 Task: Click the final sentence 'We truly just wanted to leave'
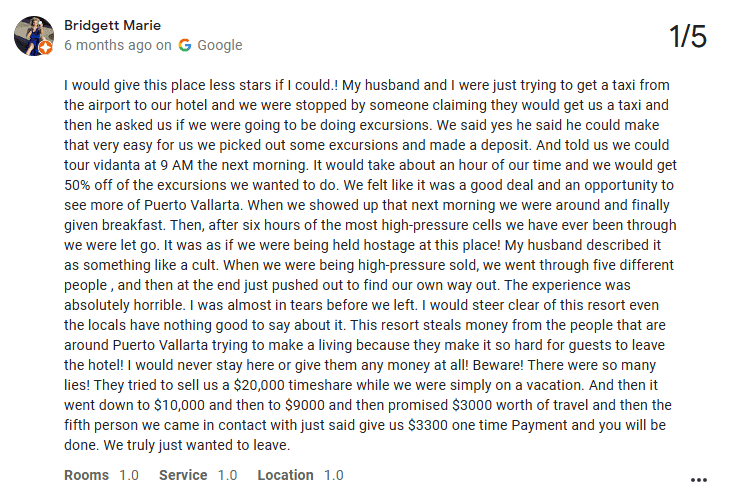point(197,445)
